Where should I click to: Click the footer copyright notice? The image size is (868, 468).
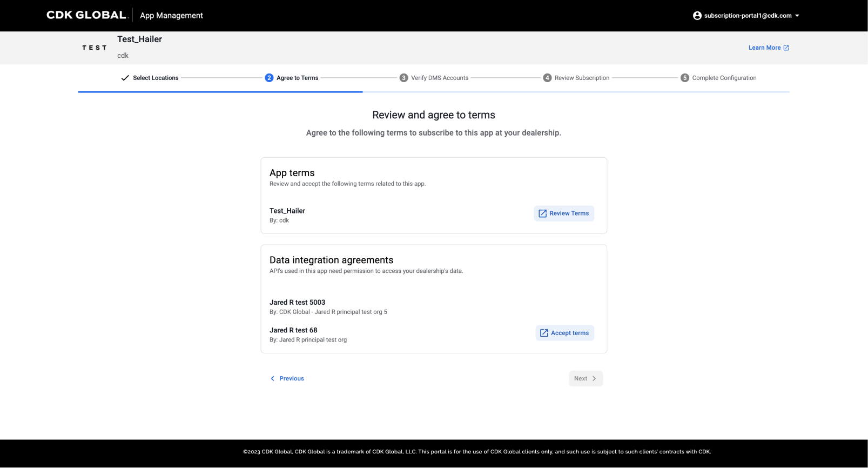477,452
